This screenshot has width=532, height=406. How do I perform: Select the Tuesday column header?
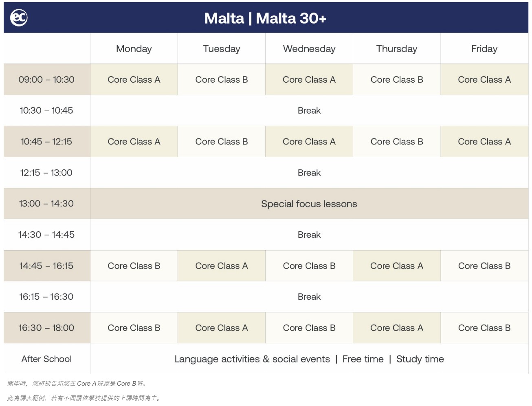[222, 49]
